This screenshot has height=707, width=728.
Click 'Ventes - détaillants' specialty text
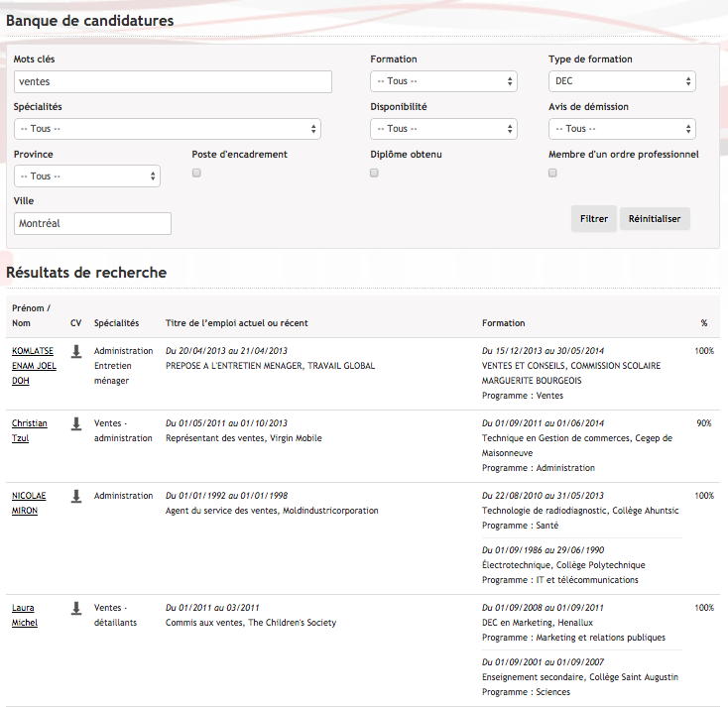(x=115, y=615)
